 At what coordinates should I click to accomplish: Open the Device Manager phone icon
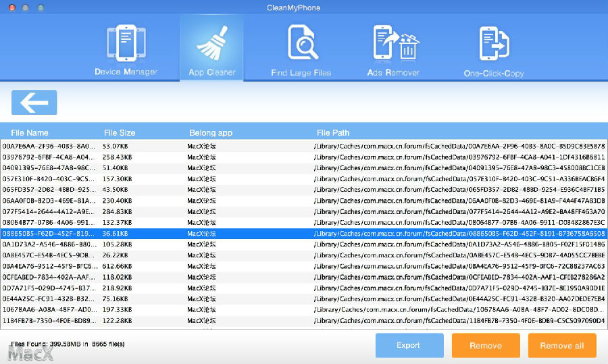click(126, 42)
